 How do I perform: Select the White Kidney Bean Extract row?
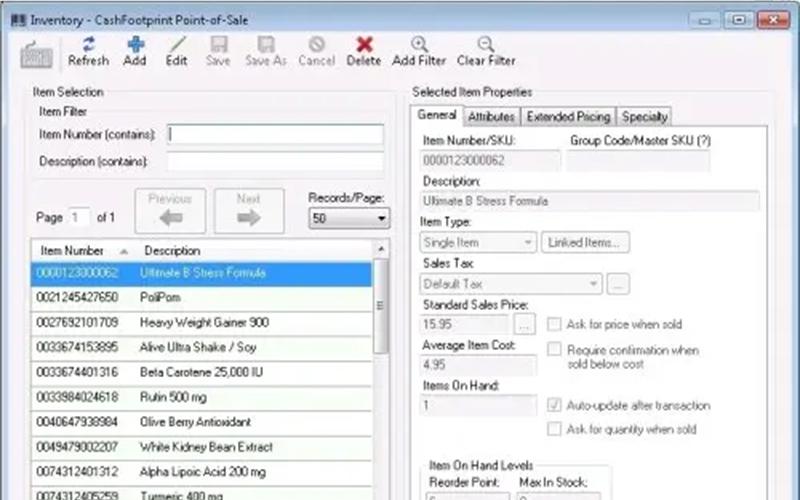[202, 447]
